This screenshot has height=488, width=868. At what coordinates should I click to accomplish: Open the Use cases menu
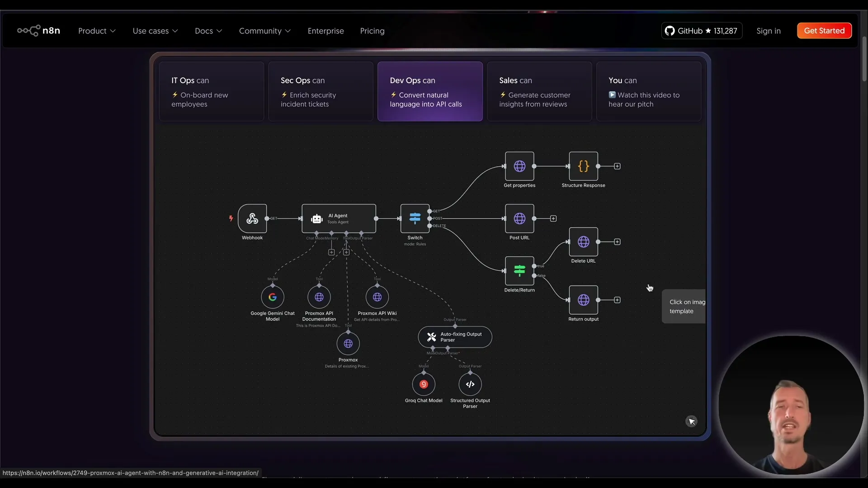pos(155,31)
